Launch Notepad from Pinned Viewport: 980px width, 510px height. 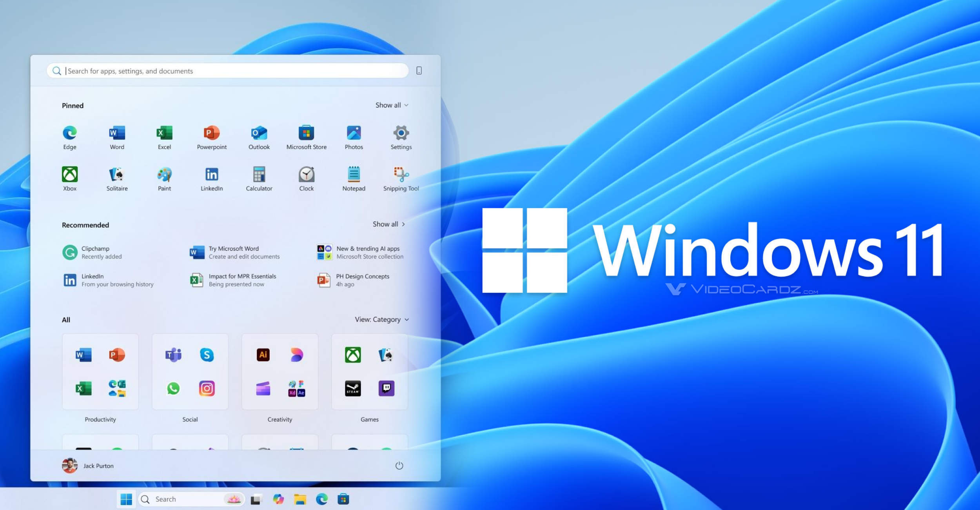pyautogui.click(x=354, y=179)
